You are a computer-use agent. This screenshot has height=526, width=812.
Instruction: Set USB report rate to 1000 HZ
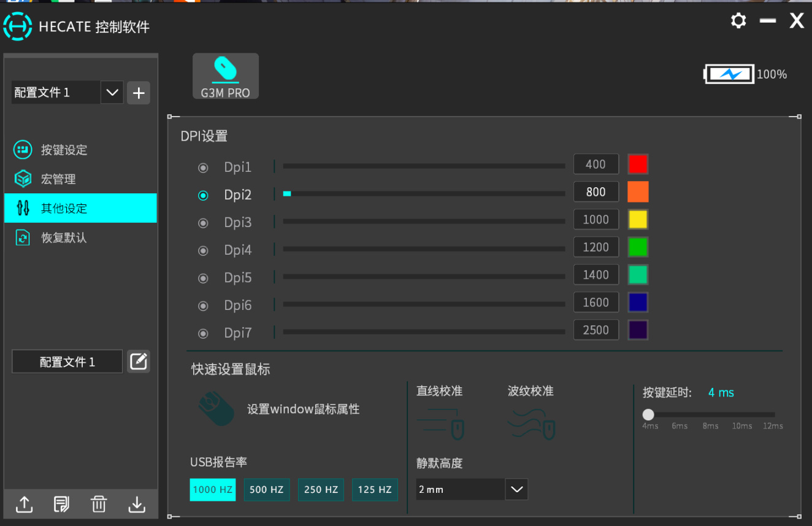point(213,490)
